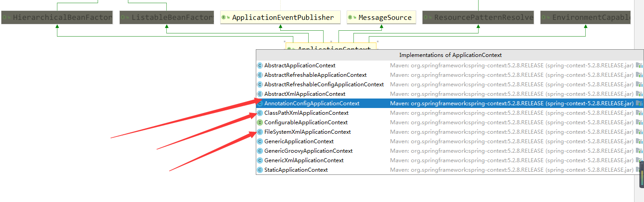The height and width of the screenshot is (202, 644).
Task: Click the Maven location text of FileSystemXmlApplicationContext
Action: pyautogui.click(x=512, y=132)
